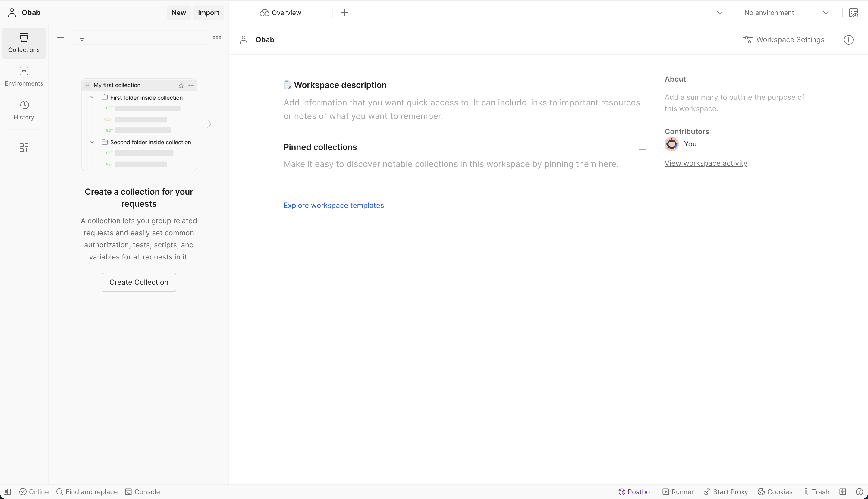
Task: Open View workspace activity link
Action: pos(706,163)
